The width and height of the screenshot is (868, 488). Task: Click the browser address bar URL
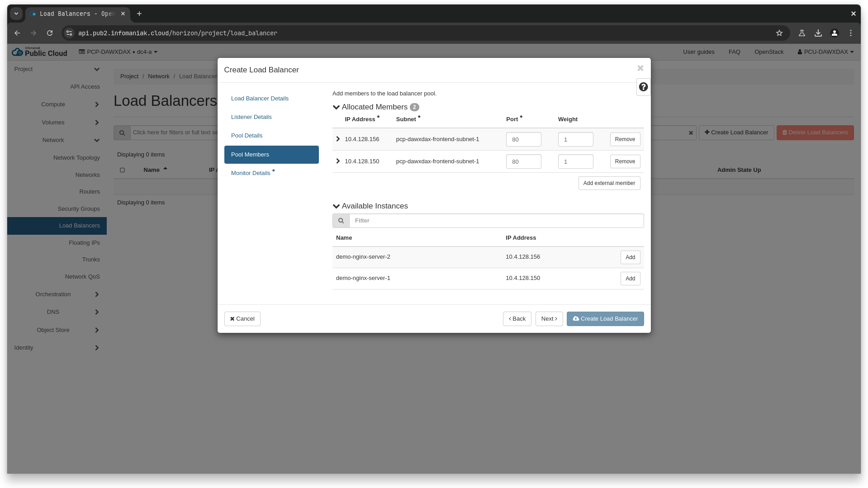click(177, 33)
